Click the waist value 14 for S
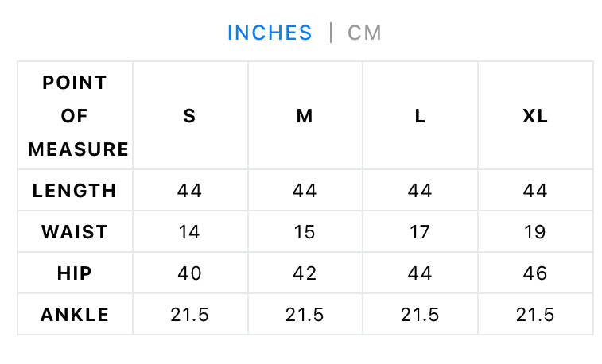602x364 pixels. [x=190, y=232]
